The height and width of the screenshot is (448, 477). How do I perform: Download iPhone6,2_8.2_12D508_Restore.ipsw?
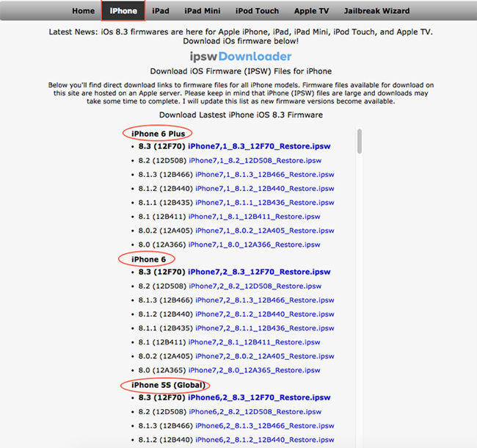(x=255, y=412)
